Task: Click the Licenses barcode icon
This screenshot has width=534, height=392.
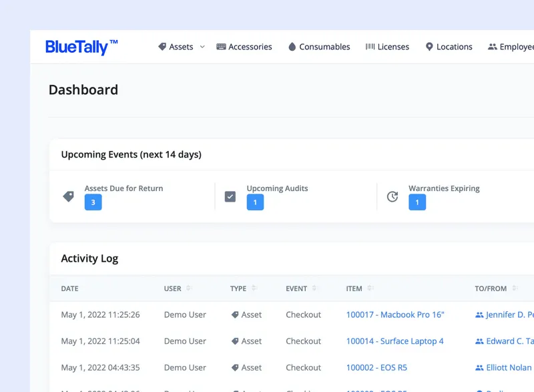Action: [370, 47]
